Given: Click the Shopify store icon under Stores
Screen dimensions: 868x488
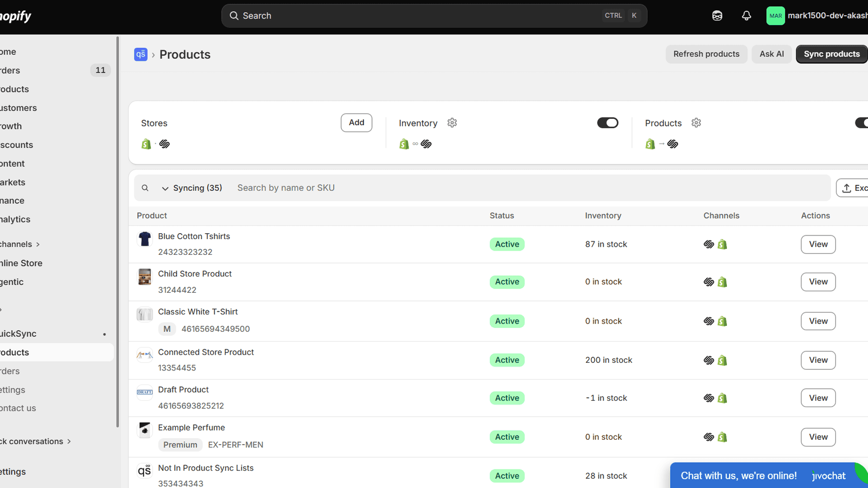Looking at the screenshot, I should tap(146, 144).
